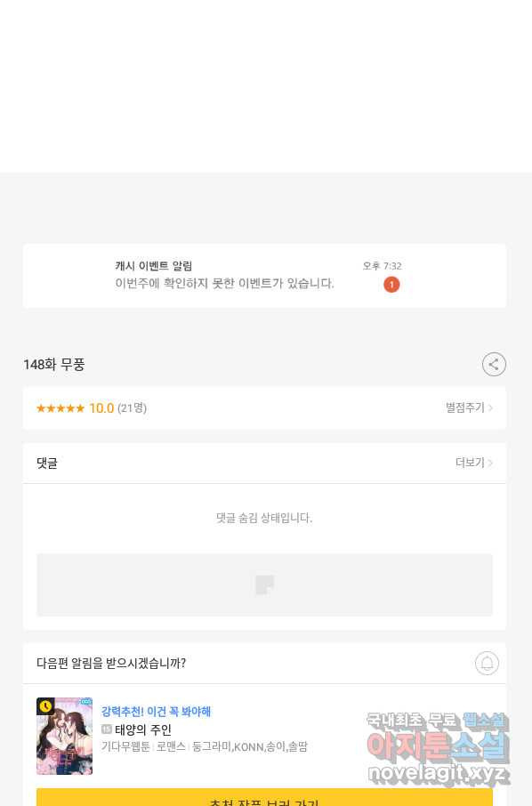
Task: Click the 댓글 숨김 상태입니다 message
Action: click(x=264, y=518)
